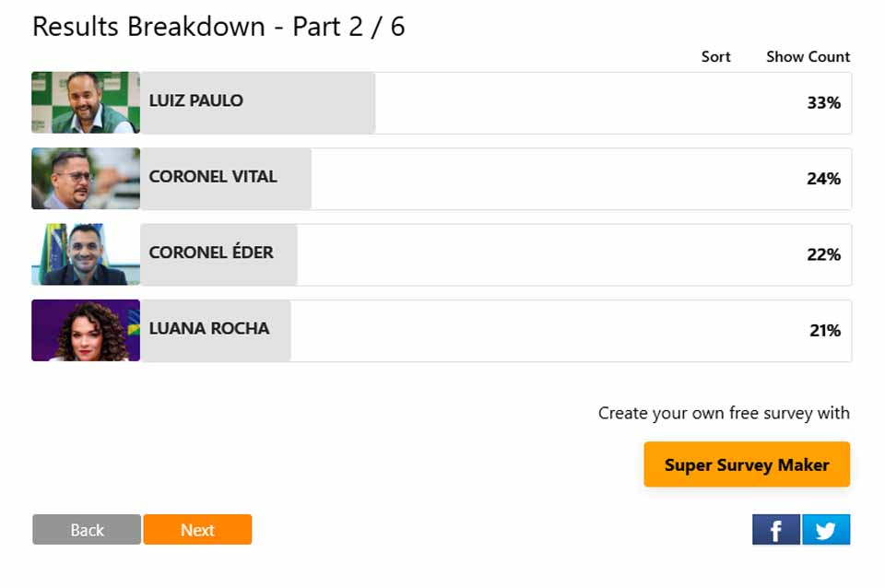Click the 33% result value
The image size is (885, 588).
[823, 103]
